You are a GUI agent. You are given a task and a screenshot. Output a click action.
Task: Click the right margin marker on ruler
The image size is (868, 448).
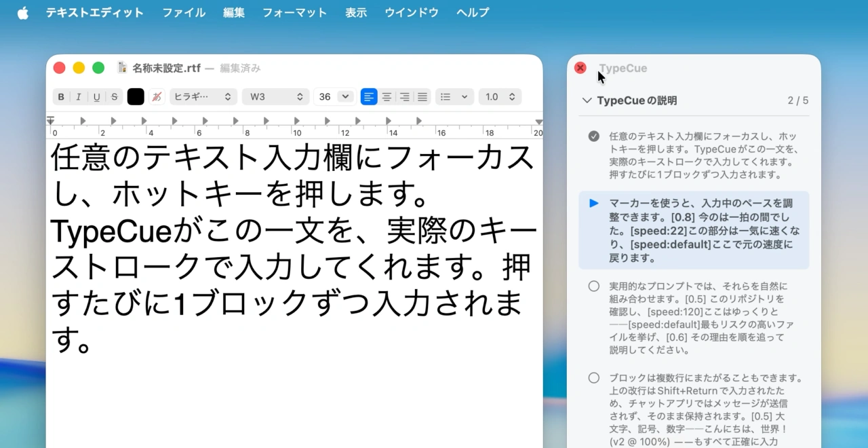point(538,122)
